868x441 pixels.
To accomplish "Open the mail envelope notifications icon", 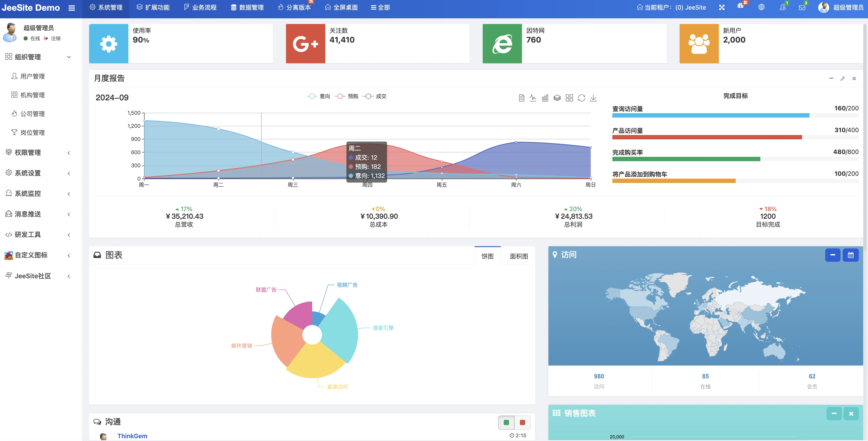I will [x=802, y=7].
